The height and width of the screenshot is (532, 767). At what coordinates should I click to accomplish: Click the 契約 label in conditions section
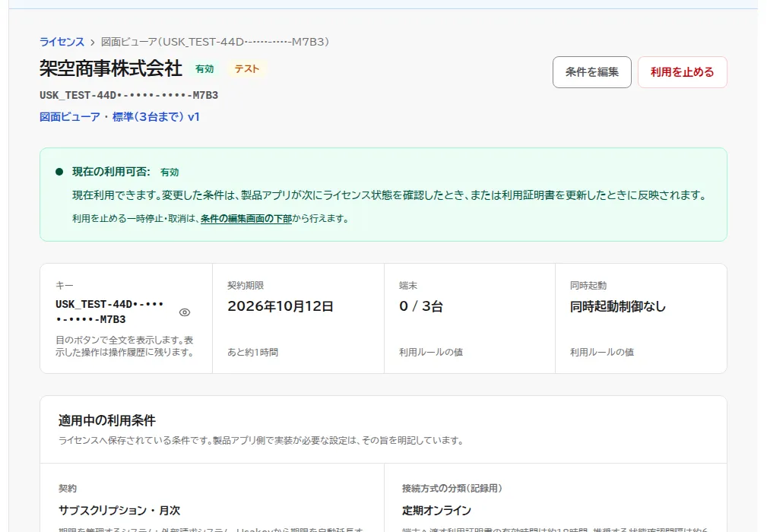pos(68,489)
